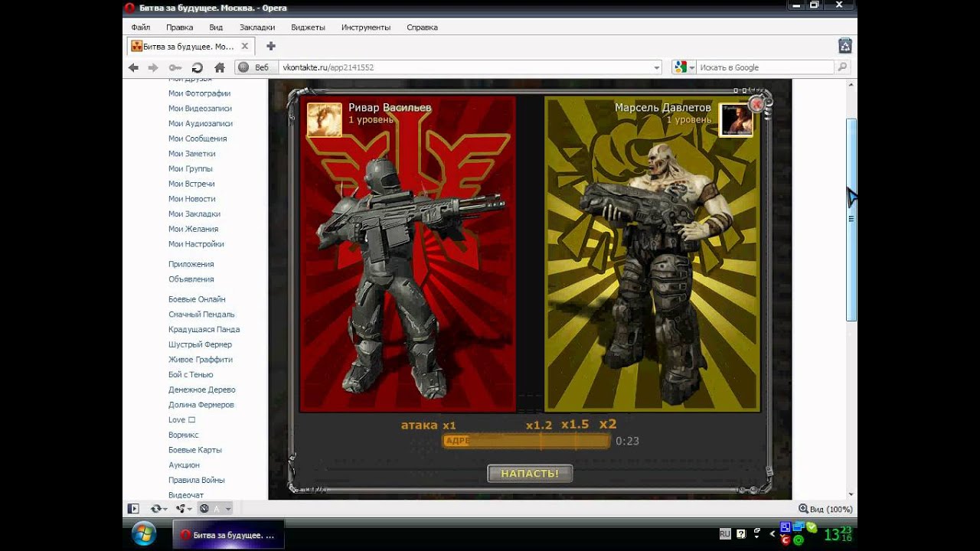Screen dimensions: 980x551
Task: Click the green tray icon near clock
Action: click(812, 527)
